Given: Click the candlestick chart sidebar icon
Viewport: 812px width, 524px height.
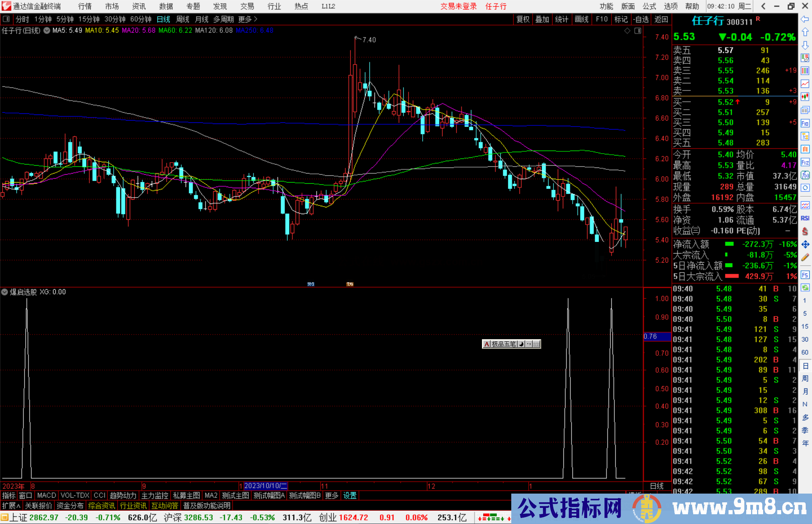Looking at the screenshot, I should tap(805, 97).
